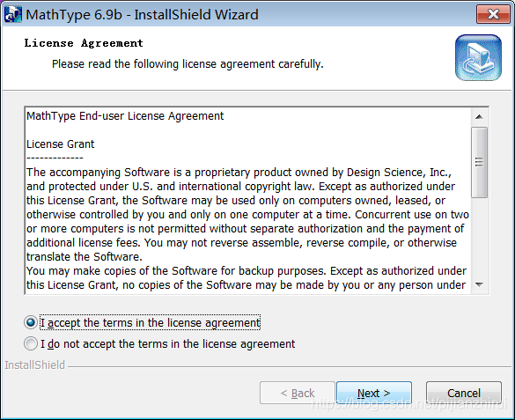Go back with the "< Back" button
This screenshot has height=420, width=515.
point(298,393)
